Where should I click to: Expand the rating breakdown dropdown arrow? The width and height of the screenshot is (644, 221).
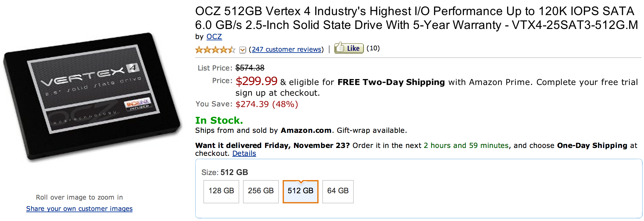[x=242, y=50]
